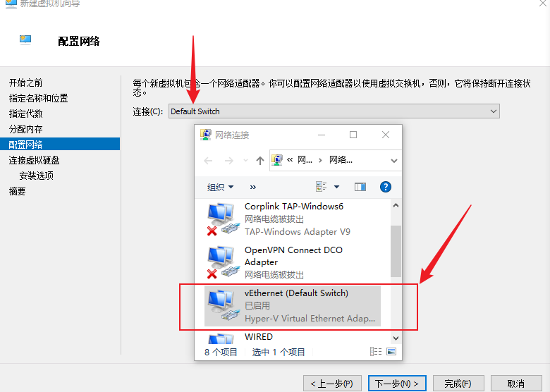This screenshot has height=392, width=550.
Task: Select the 配置网络 wizard step
Action: tap(60, 144)
